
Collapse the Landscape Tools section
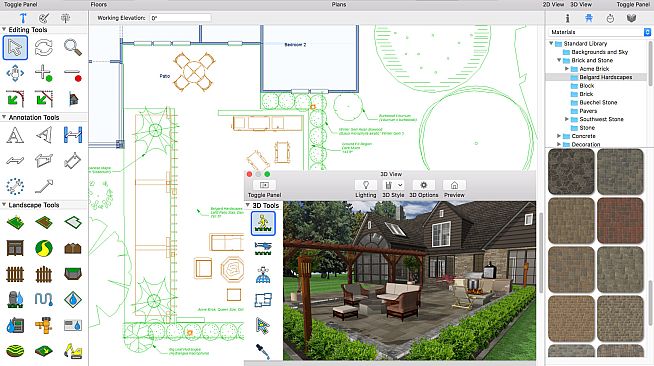click(x=4, y=205)
